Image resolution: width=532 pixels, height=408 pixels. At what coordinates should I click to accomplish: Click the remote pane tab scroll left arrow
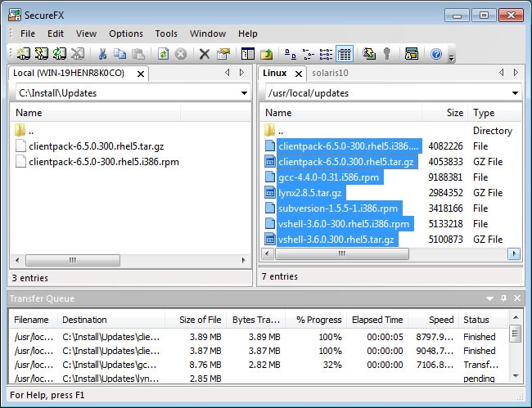point(502,73)
